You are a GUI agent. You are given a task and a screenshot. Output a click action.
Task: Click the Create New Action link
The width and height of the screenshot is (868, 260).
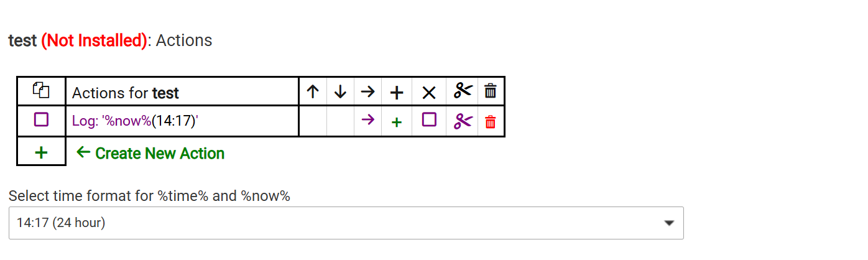(150, 153)
